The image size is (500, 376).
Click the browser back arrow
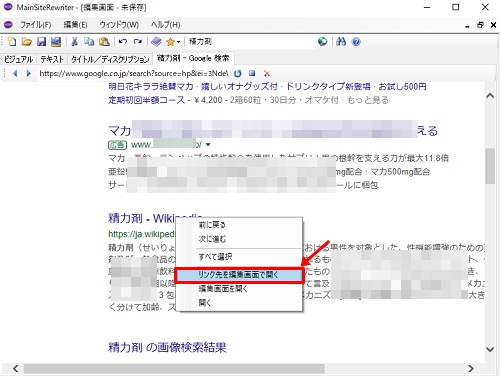click(15, 73)
